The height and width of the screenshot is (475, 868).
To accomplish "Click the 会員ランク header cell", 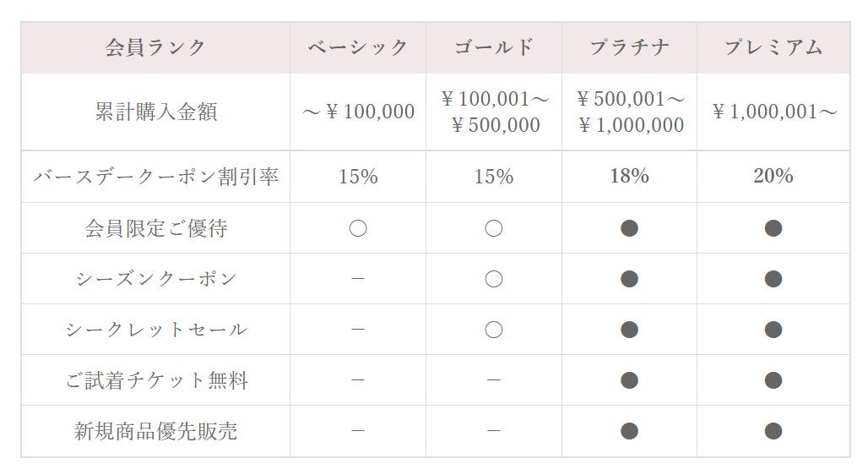I will pyautogui.click(x=155, y=47).
